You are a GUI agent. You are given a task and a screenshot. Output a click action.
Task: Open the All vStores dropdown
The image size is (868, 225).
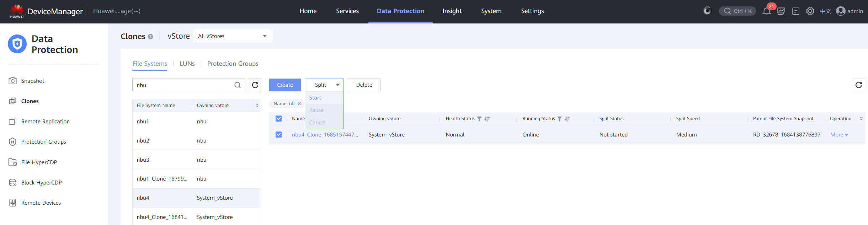pyautogui.click(x=233, y=36)
